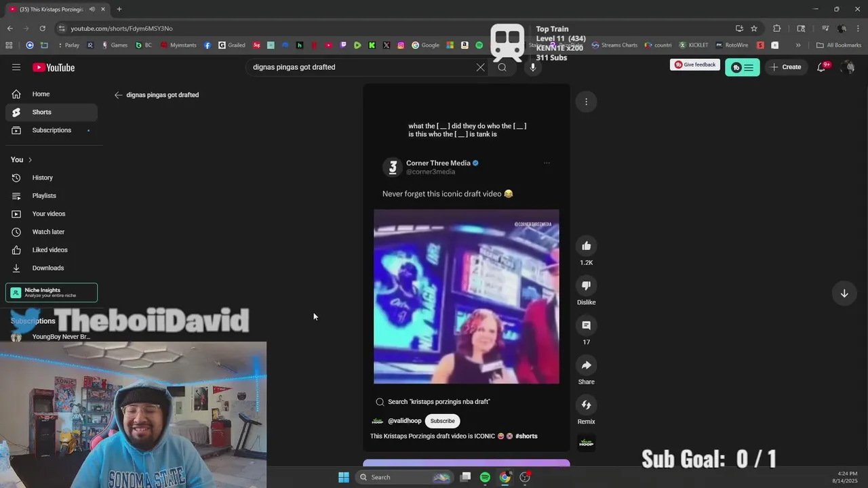Expand hidden bookmarks with the double chevron

tap(798, 45)
